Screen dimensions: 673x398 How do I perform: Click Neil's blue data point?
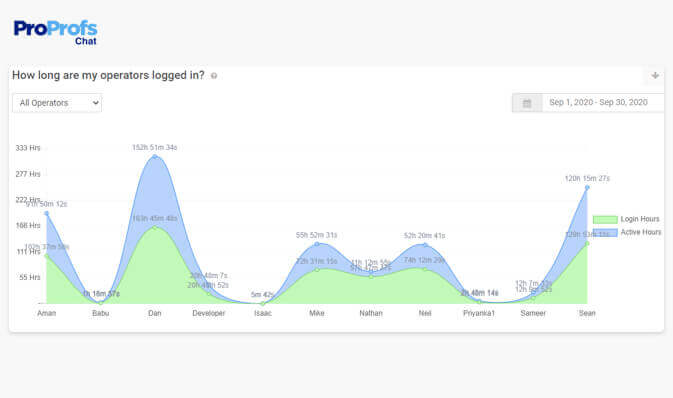[x=425, y=245]
